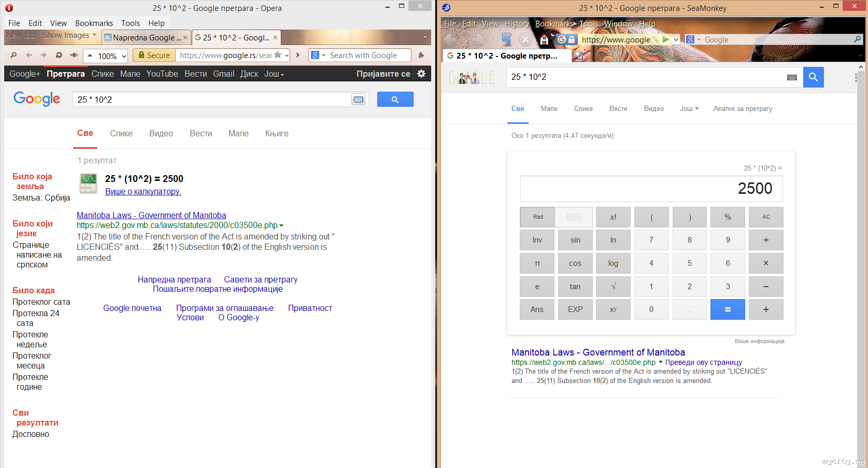
Task: Select the Слике tab in Opera's results
Action: pyautogui.click(x=121, y=133)
